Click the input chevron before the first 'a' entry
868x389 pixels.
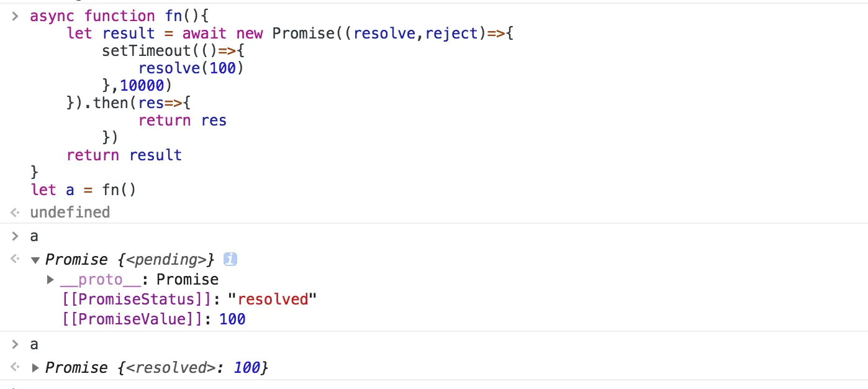tap(15, 236)
